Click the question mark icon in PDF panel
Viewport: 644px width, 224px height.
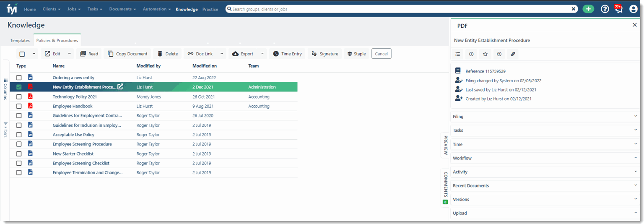click(x=499, y=54)
